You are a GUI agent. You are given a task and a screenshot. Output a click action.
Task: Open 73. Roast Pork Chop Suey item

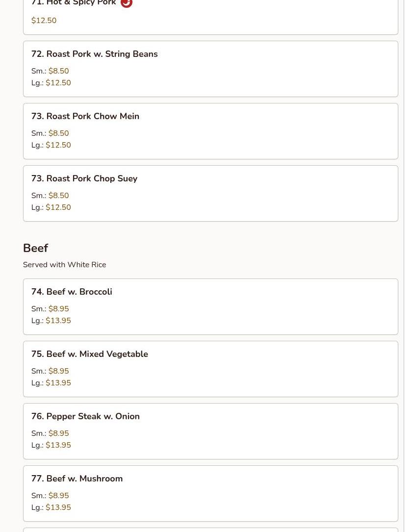point(84,178)
